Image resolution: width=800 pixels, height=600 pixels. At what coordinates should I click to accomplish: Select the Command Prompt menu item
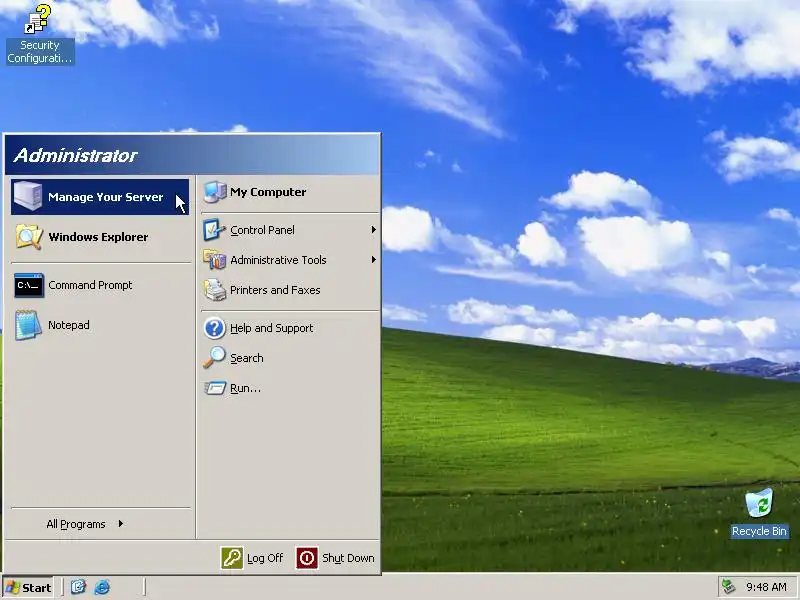click(100, 285)
